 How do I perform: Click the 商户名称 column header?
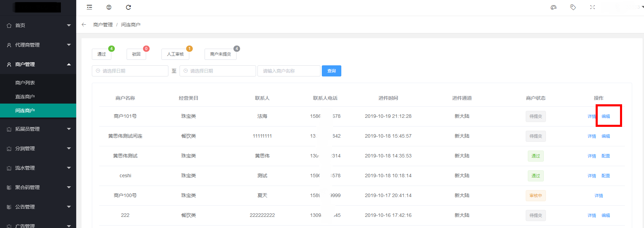(x=125, y=98)
